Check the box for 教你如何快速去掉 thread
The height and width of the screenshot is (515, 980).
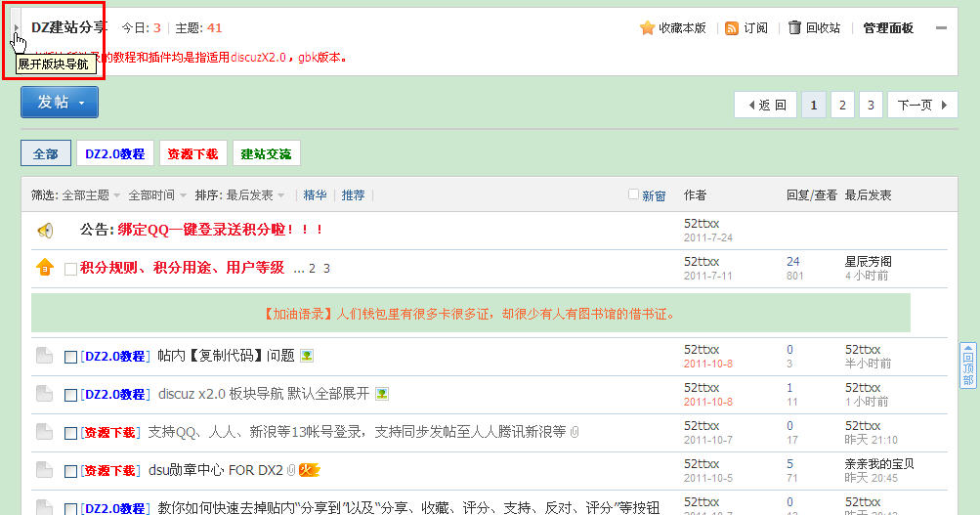(70, 509)
